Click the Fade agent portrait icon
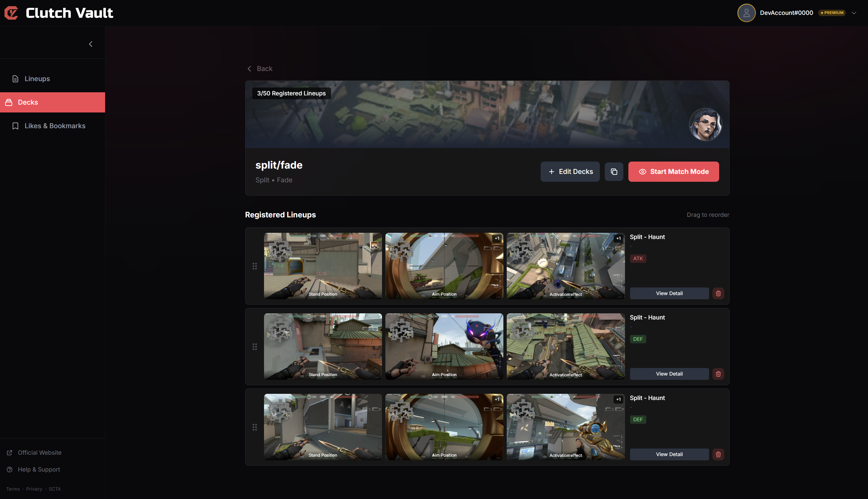Screen dimensions: 868x499 click(705, 125)
